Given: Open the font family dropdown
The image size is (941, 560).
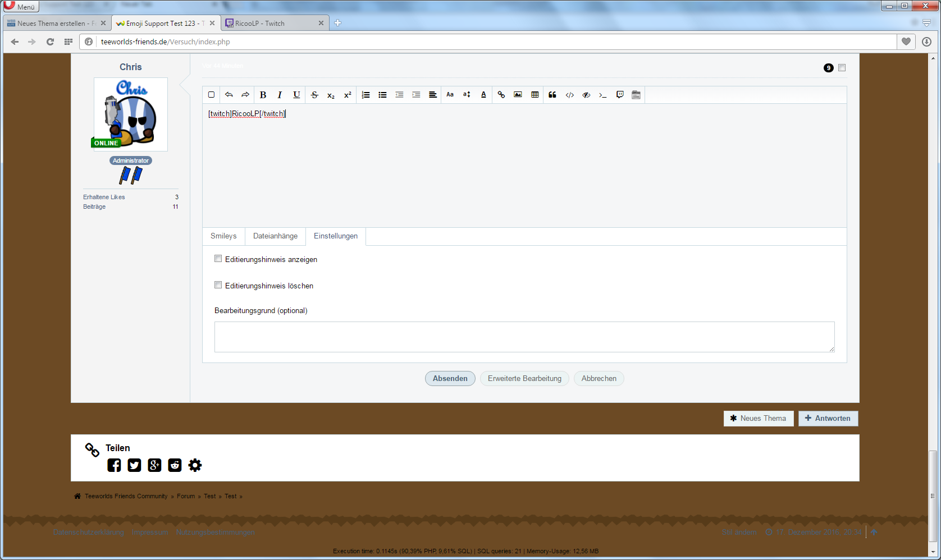Looking at the screenshot, I should tap(450, 95).
